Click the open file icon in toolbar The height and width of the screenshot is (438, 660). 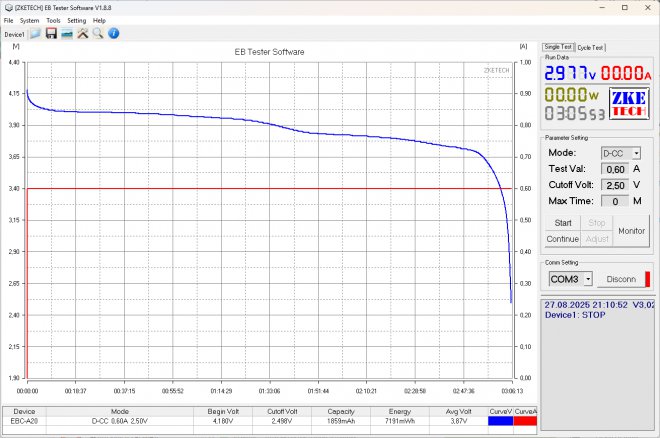coord(35,33)
